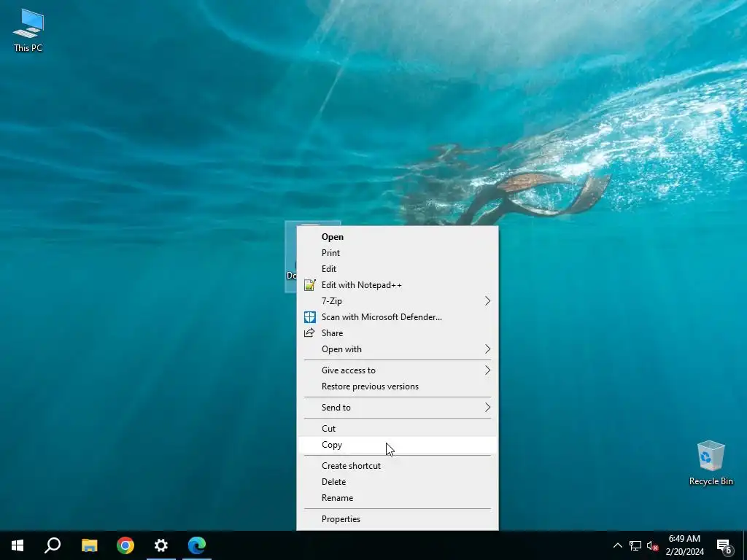The width and height of the screenshot is (747, 560).
Task: Switch to Microsoft Edge in the taskbar
Action: (197, 545)
